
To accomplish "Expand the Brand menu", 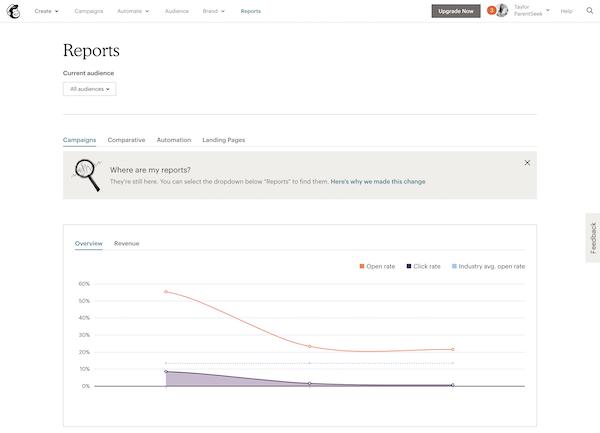I will (214, 11).
